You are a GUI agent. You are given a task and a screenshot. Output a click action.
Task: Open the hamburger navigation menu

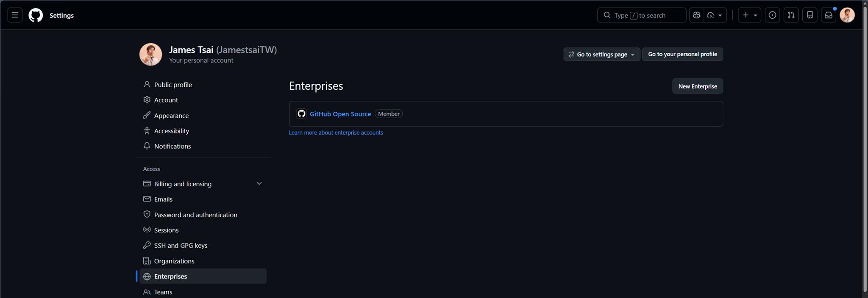[x=15, y=15]
